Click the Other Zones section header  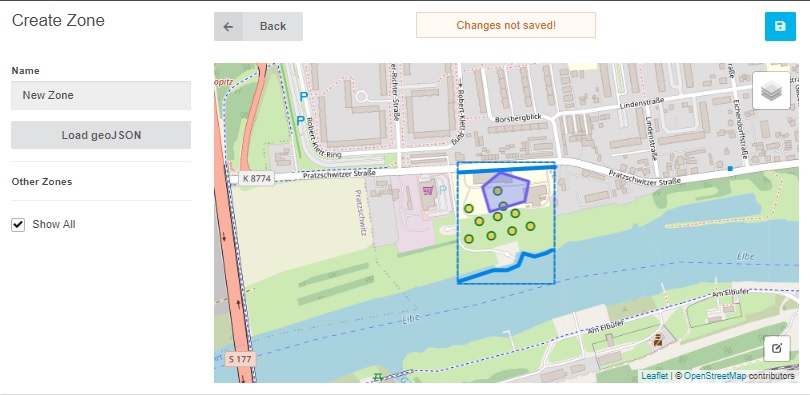point(42,182)
